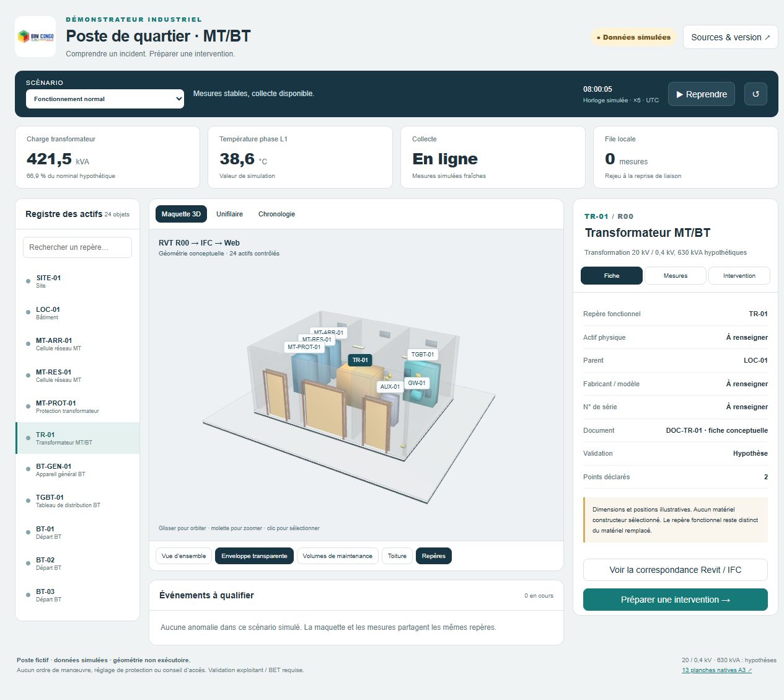Toggle the Toiture visibility

[x=397, y=556]
